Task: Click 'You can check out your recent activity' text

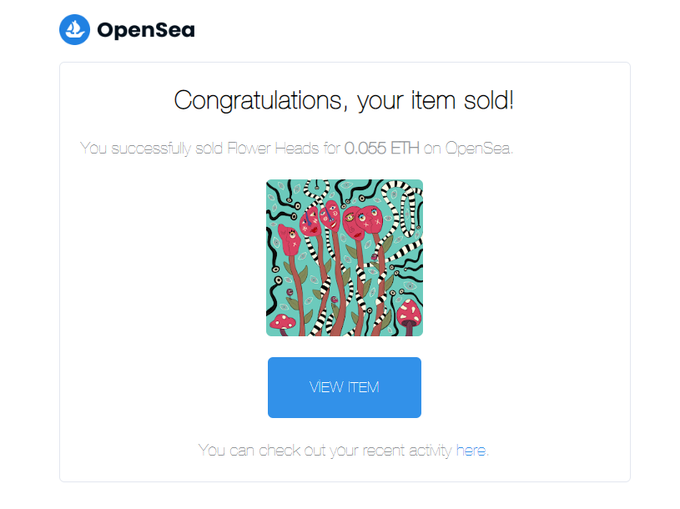Action: point(325,450)
